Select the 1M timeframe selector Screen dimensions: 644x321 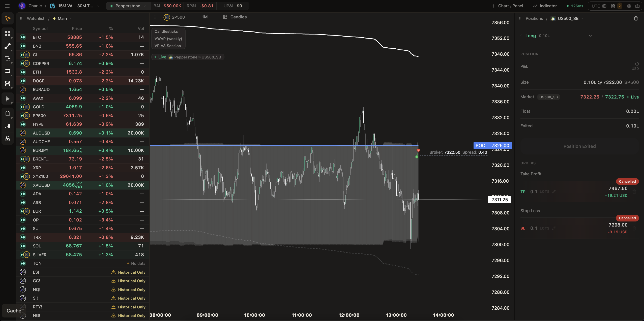[x=205, y=17]
